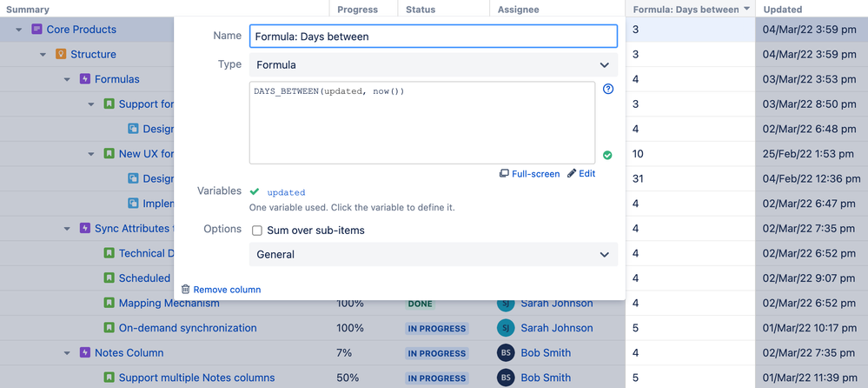868x388 pixels.
Task: Enable Sum over sub-items checkbox
Action: (x=257, y=231)
